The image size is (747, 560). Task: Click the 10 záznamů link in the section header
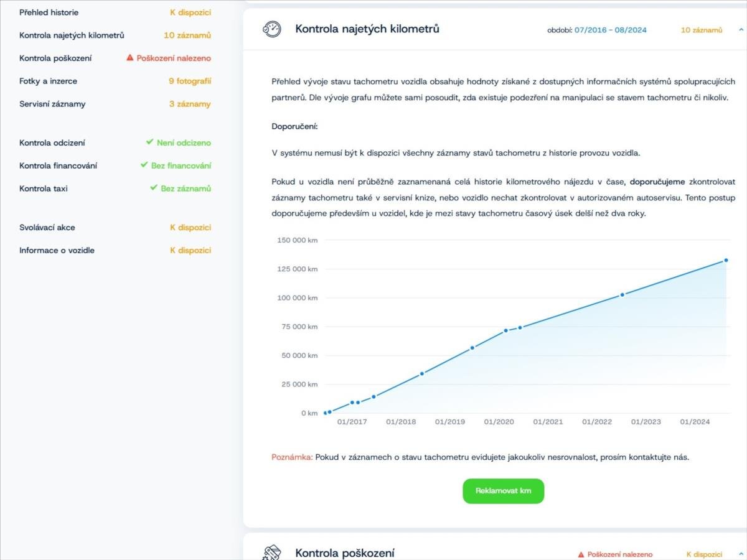[x=702, y=30]
